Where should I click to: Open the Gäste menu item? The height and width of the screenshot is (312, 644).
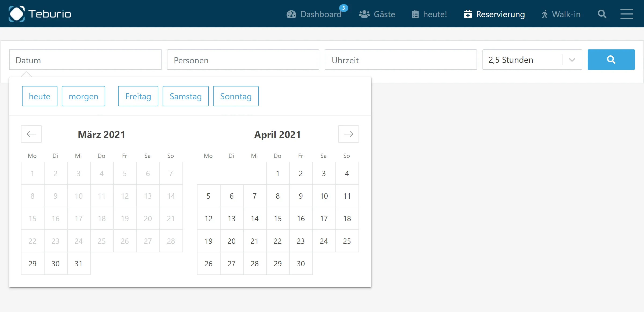(x=377, y=14)
